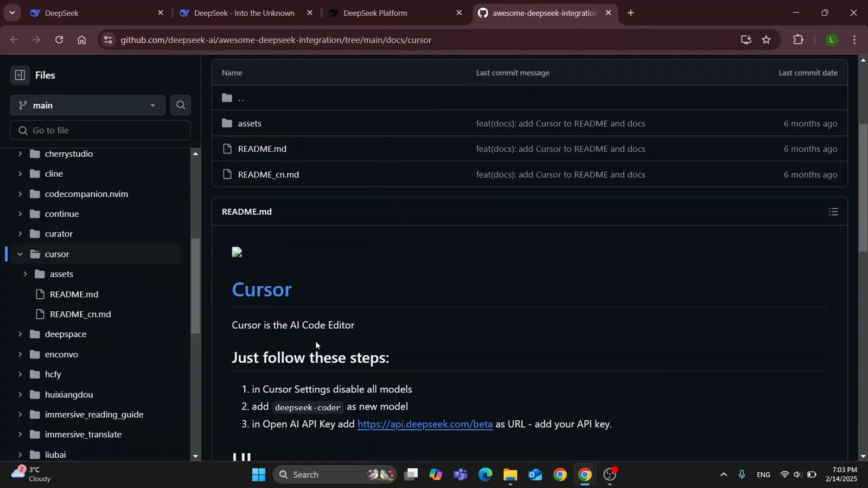Image resolution: width=868 pixels, height=488 pixels.
Task: Open Microsoft Teams from taskbar
Action: pyautogui.click(x=461, y=475)
